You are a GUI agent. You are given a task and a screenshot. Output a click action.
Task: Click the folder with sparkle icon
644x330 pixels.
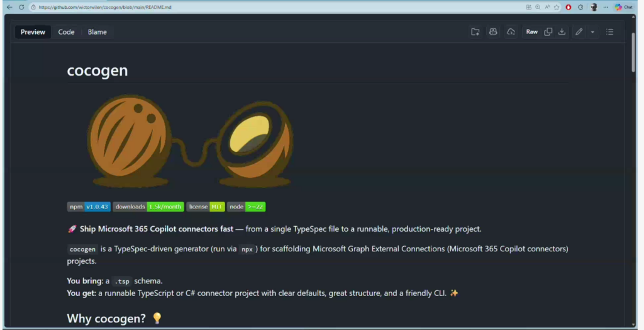[x=475, y=32]
